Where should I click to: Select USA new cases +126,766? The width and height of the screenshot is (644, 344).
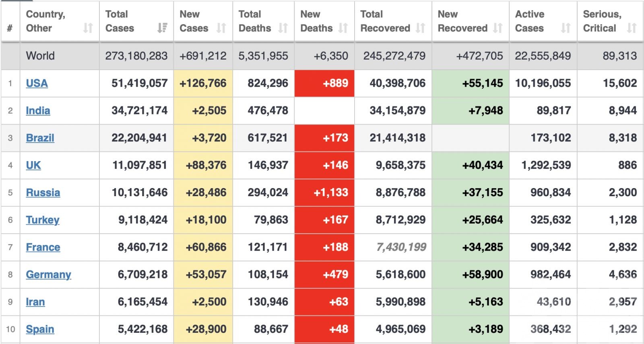tap(203, 83)
